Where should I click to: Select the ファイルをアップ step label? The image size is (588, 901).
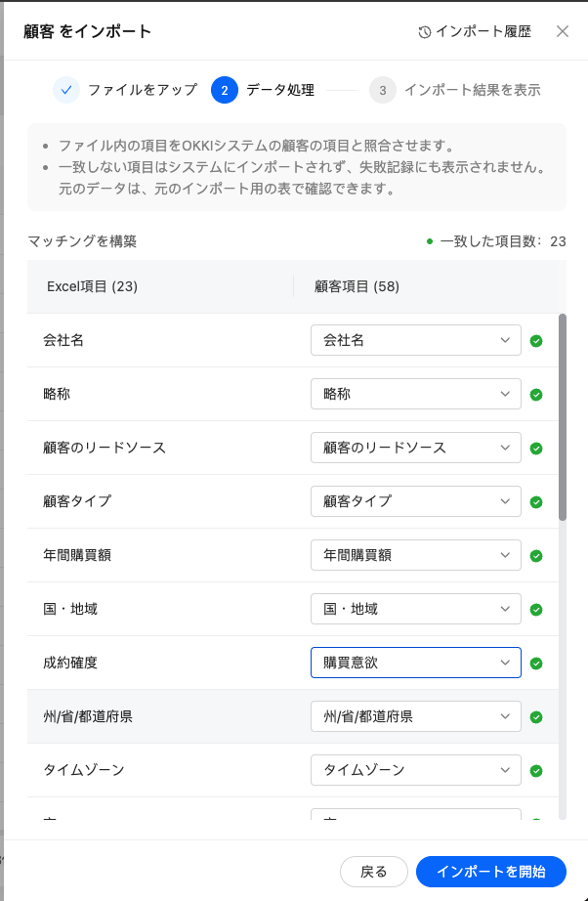tap(143, 90)
